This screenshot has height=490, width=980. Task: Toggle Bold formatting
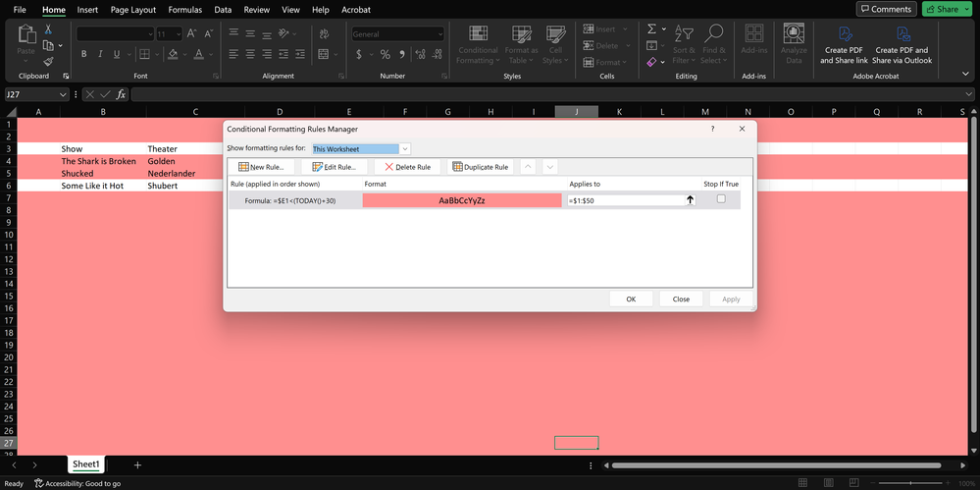tap(83, 54)
